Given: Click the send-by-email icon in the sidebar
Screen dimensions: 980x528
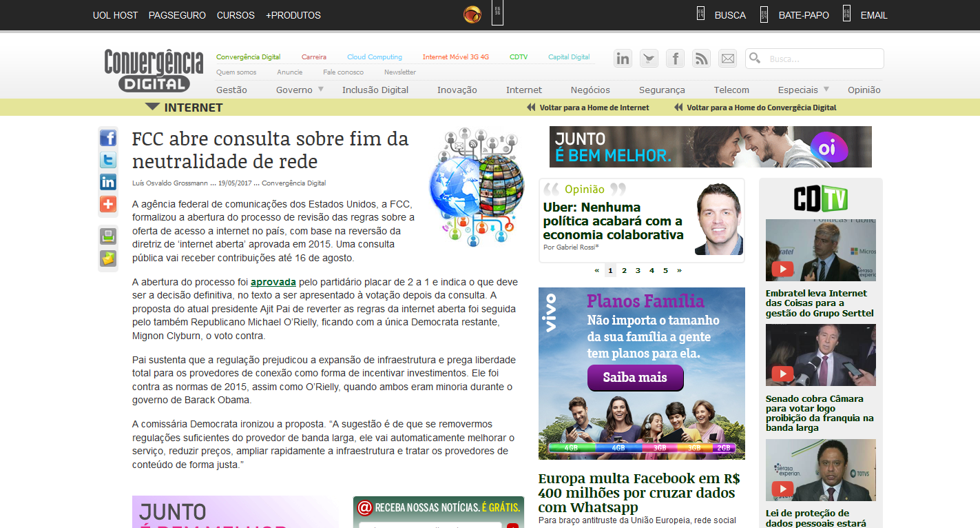Looking at the screenshot, I should tap(108, 258).
